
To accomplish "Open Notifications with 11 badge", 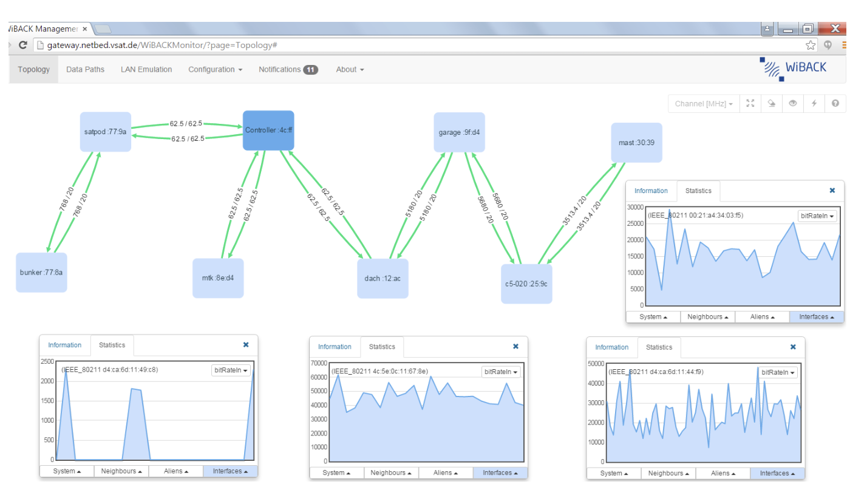I will click(288, 69).
